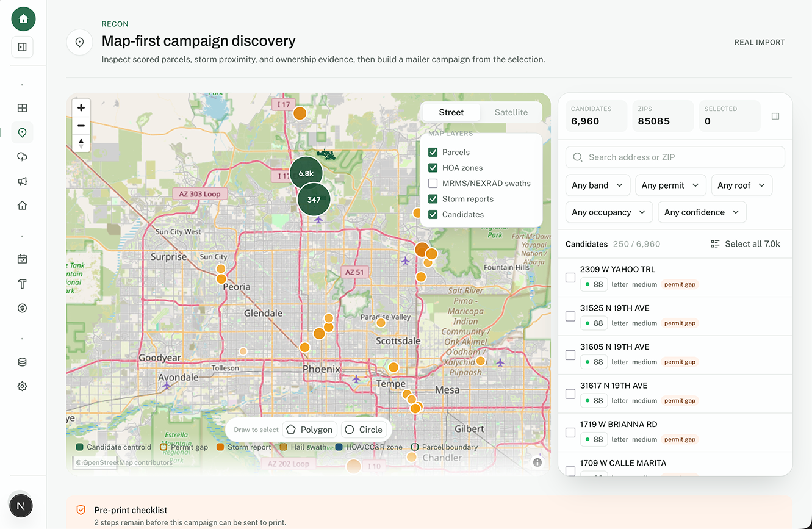812x529 pixels.
Task: Open the settings gear icon in sidebar
Action: coord(23,386)
